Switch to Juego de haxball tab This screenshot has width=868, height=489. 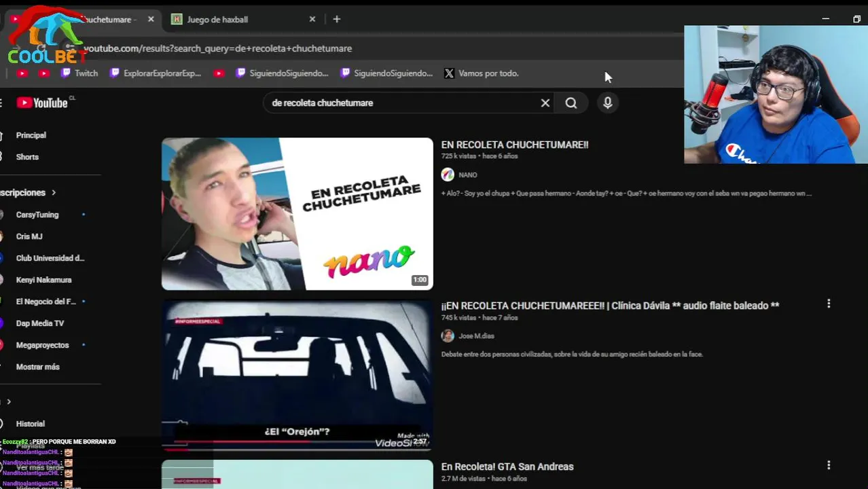click(x=243, y=19)
